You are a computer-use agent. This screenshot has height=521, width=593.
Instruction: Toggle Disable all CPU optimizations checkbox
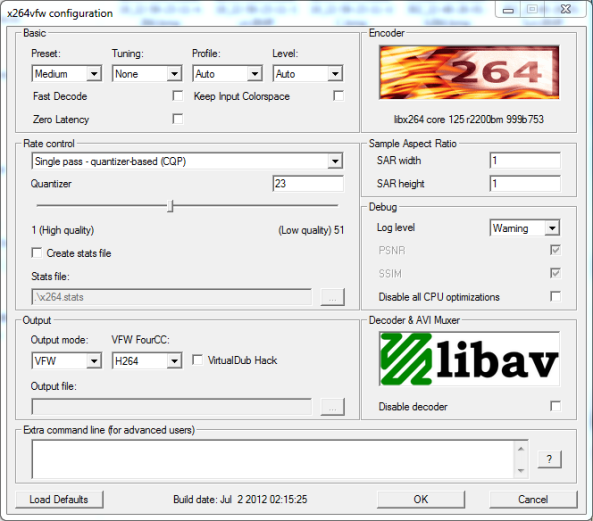[555, 296]
